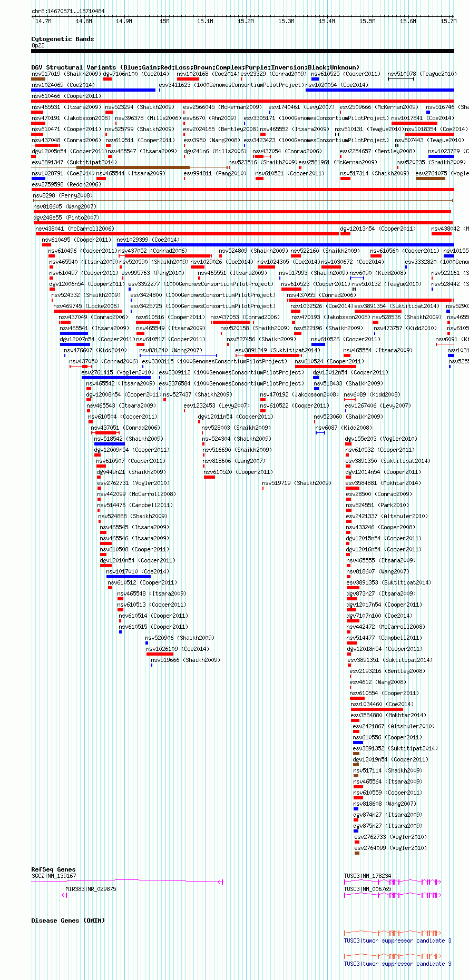This screenshot has height=980, width=469.
Task: Click nsv1017010 (Coe2014) label
Action: [x=138, y=571]
